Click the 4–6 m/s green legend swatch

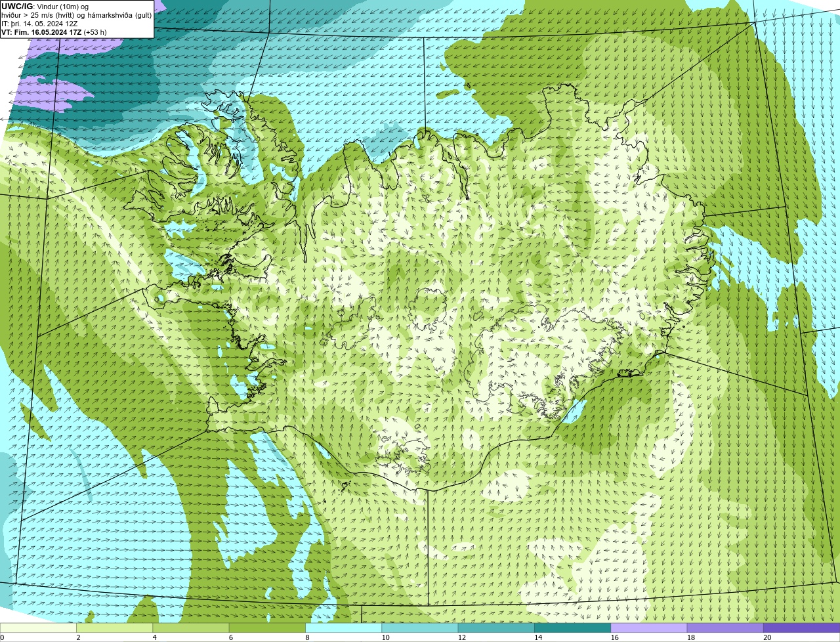191,628
